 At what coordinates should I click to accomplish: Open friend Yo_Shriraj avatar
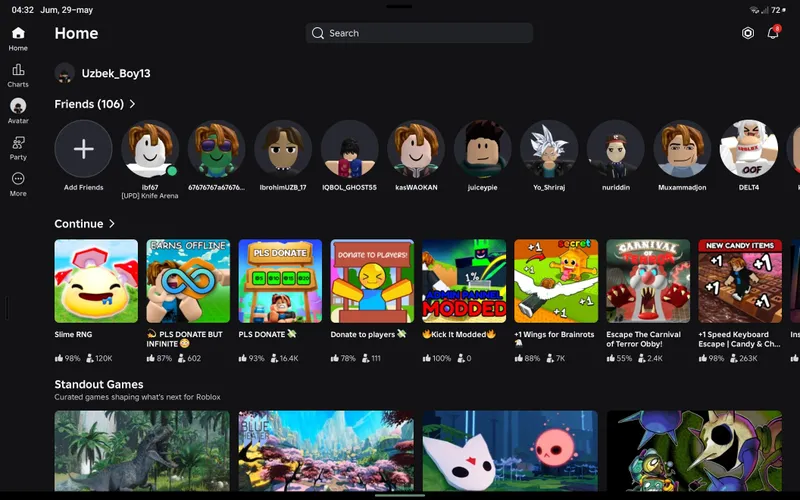(549, 148)
